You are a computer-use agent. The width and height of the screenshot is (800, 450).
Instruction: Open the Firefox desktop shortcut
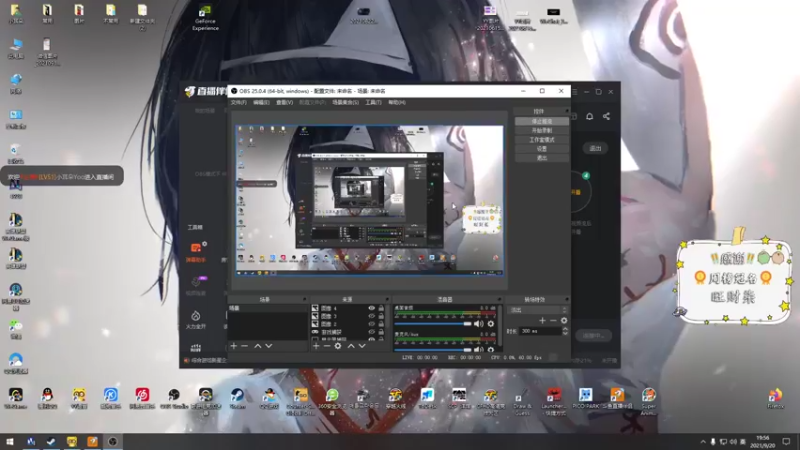pyautogui.click(x=776, y=398)
